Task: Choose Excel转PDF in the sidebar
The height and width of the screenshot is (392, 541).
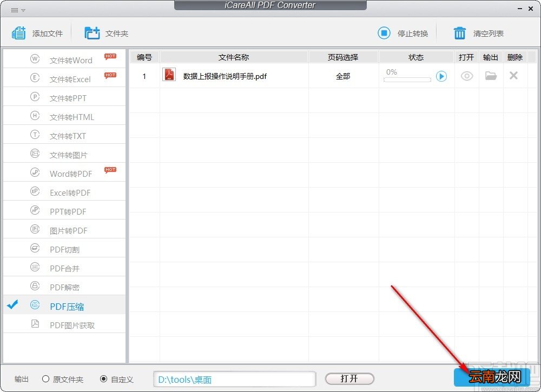Action: [64, 191]
